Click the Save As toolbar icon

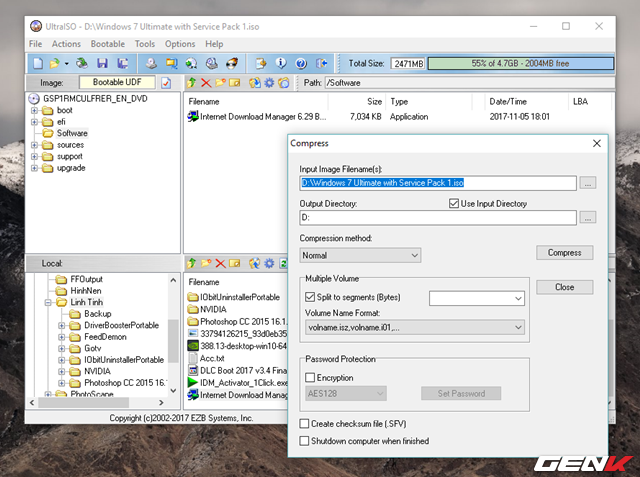click(x=122, y=63)
